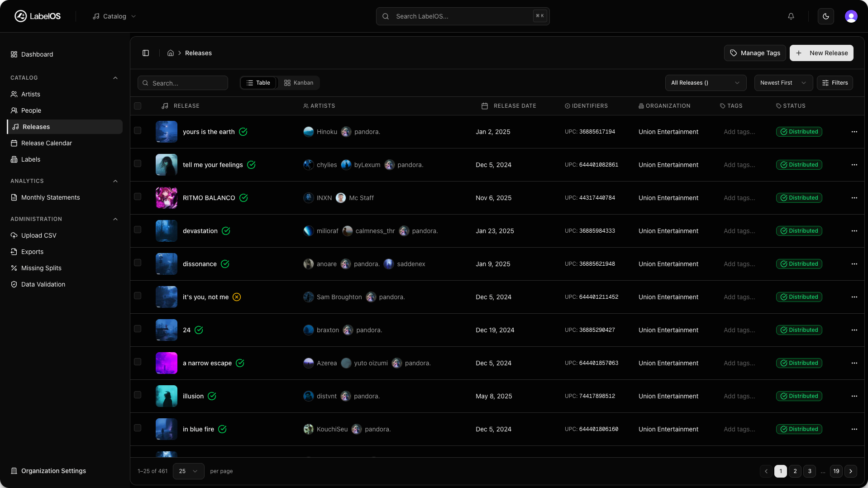Check the checkbox for RITMO BALANCO release

point(138,196)
